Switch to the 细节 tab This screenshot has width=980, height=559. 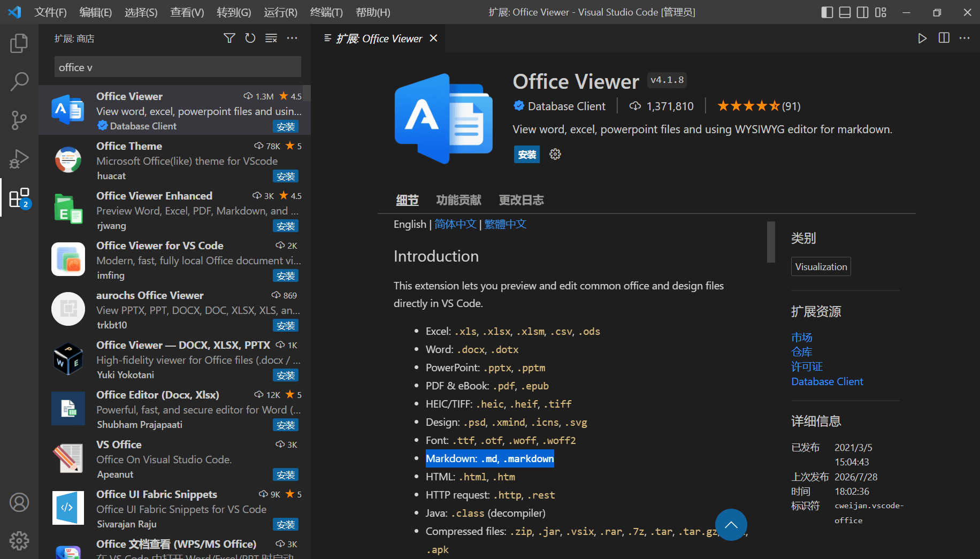click(407, 200)
